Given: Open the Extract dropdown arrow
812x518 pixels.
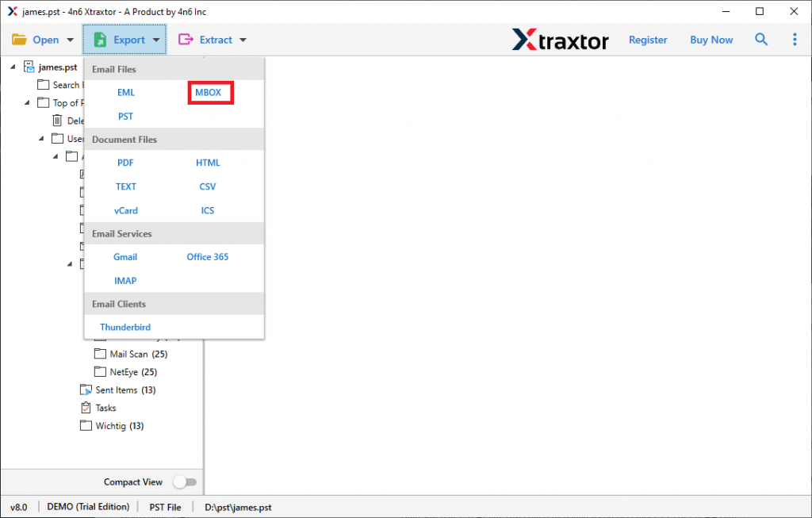Looking at the screenshot, I should (x=243, y=40).
